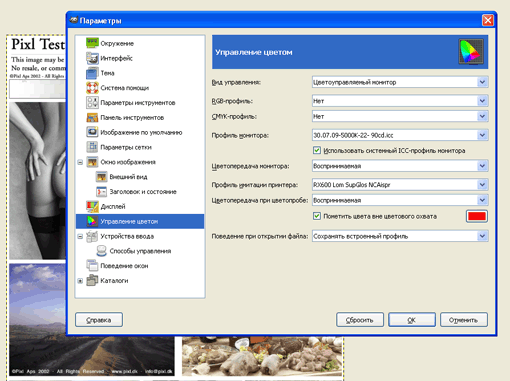Image resolution: width=510 pixels, height=381 pixels.
Task: Toggle mark out-of-gamut colors checkbox
Action: (x=317, y=216)
